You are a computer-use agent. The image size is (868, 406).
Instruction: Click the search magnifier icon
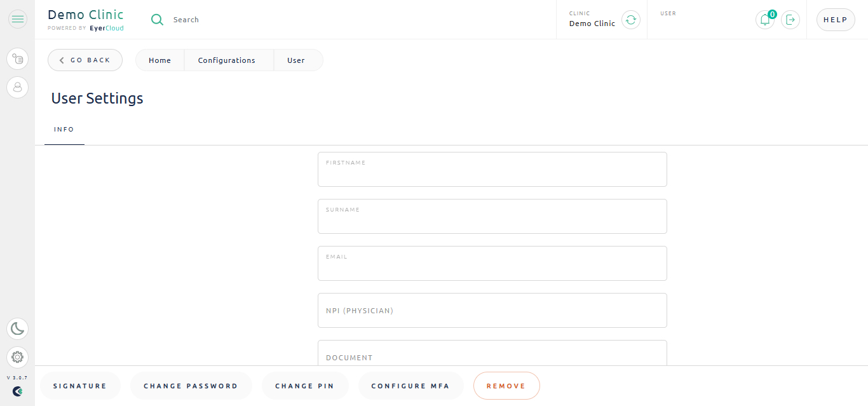tap(157, 20)
